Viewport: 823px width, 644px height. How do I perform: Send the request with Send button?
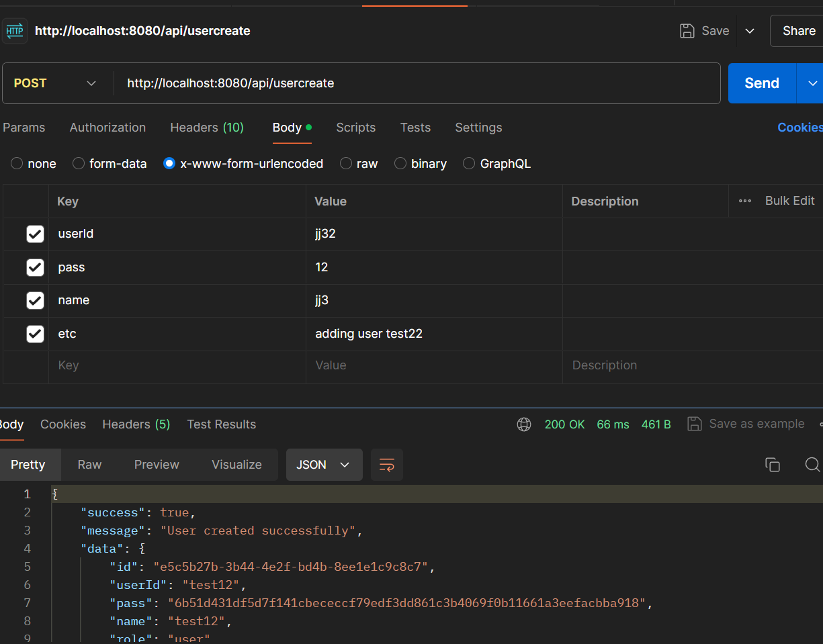coord(762,83)
